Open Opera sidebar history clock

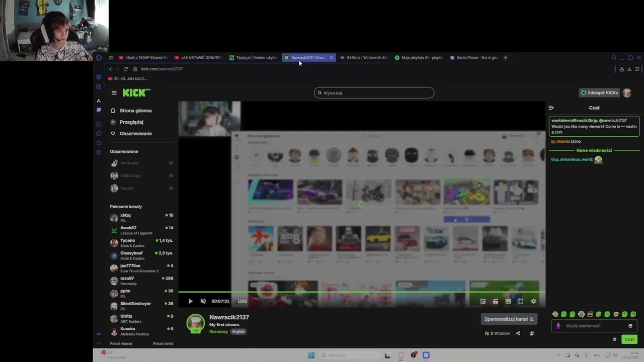[99, 134]
